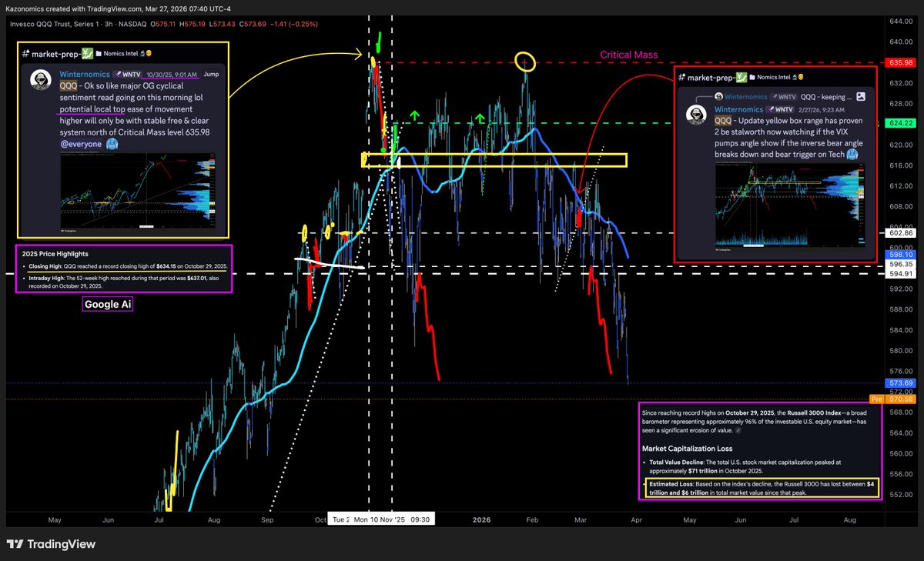Screen dimensions: 924x561
Task: Click the @everyone mention in the left Discord message
Action: click(79, 144)
